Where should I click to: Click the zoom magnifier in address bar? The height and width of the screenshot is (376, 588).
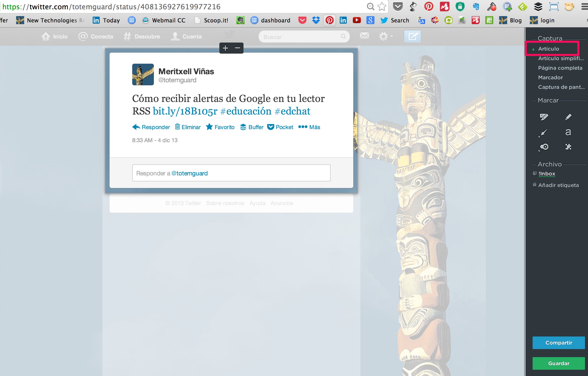pos(370,7)
